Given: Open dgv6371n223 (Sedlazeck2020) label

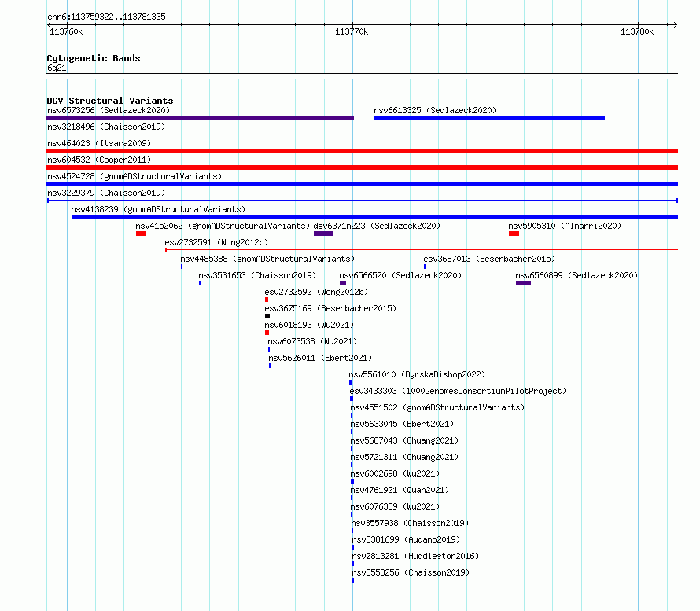Looking at the screenshot, I should (377, 226).
